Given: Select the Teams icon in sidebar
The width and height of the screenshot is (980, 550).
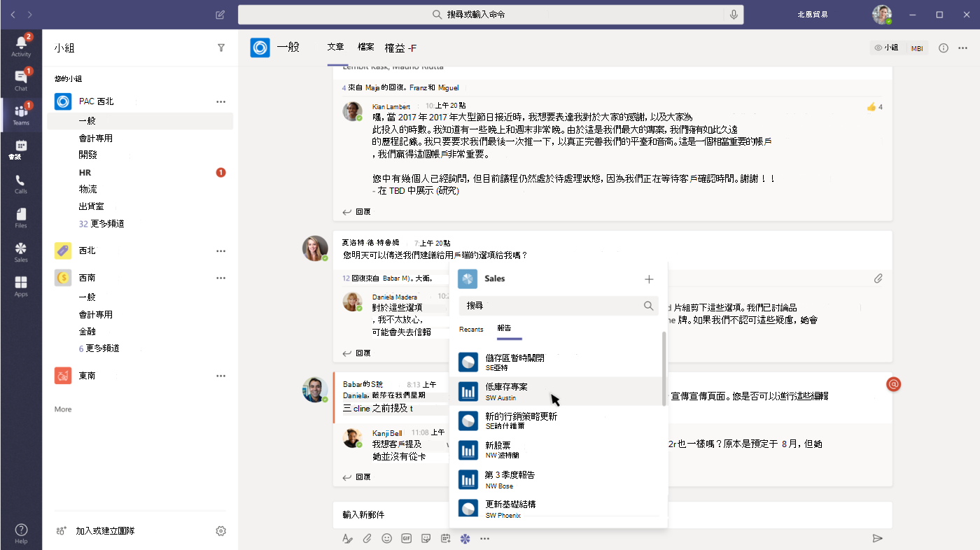Looking at the screenshot, I should (21, 114).
